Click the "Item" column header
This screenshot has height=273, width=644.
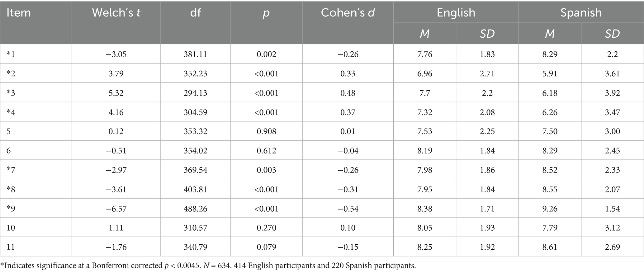click(19, 13)
